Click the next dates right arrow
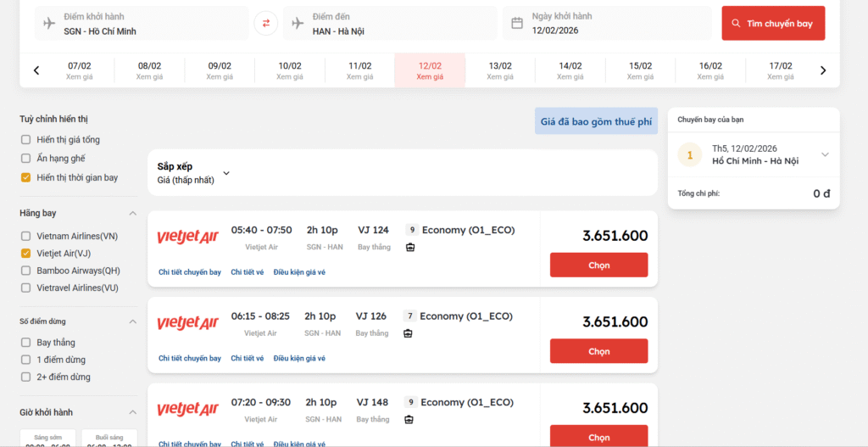The width and height of the screenshot is (868, 447). [822, 70]
